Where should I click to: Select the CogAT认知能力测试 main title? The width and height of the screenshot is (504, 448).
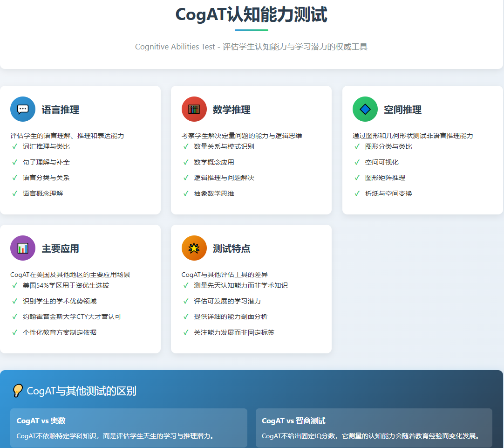(x=251, y=14)
